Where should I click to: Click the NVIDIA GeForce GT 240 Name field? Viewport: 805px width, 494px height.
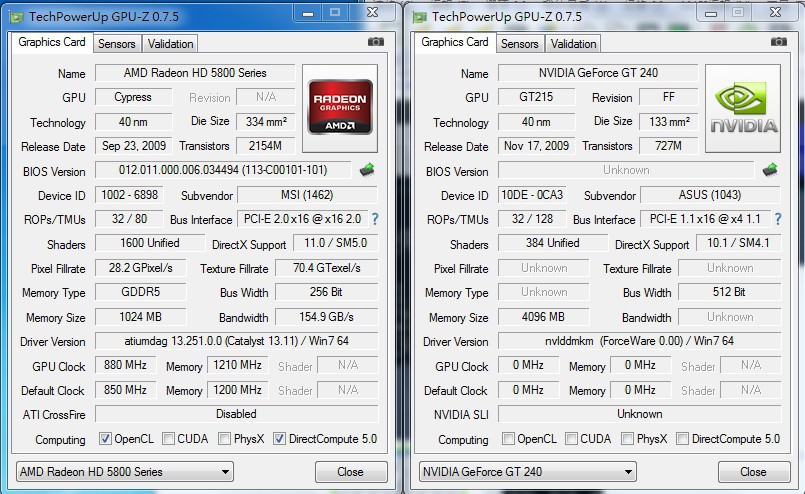(x=598, y=73)
